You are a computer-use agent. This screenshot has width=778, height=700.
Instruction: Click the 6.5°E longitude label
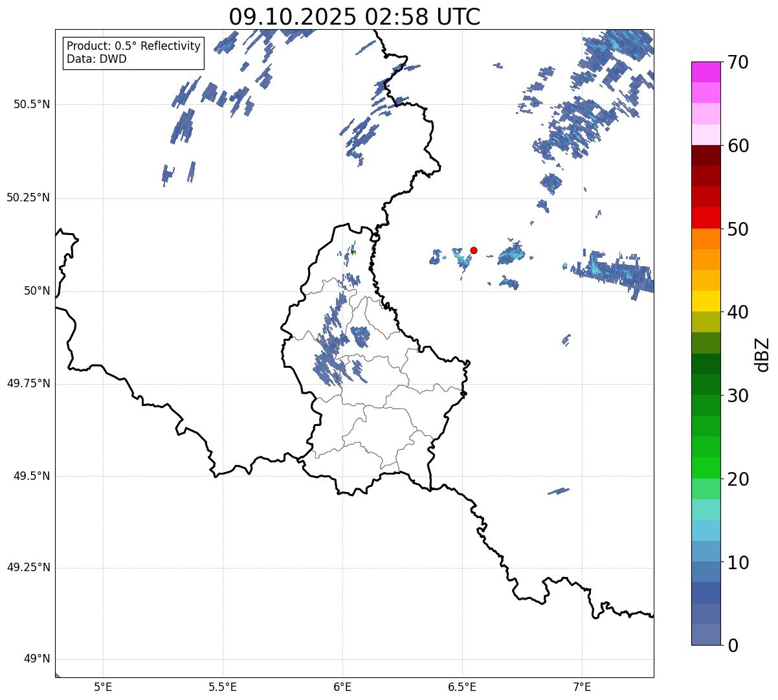point(462,686)
